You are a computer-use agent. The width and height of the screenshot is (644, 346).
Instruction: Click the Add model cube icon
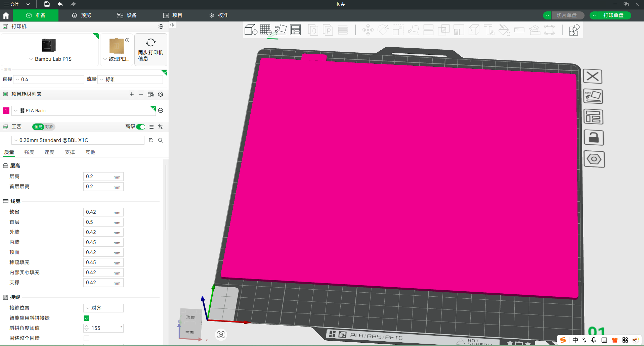[251, 30]
